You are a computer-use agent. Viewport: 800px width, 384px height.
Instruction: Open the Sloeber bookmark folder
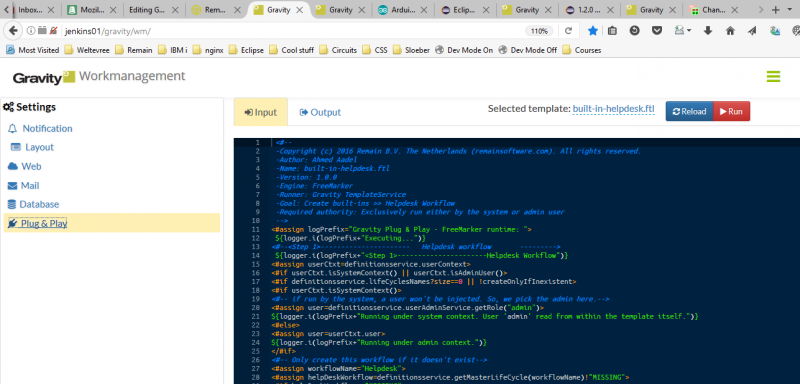(412, 50)
